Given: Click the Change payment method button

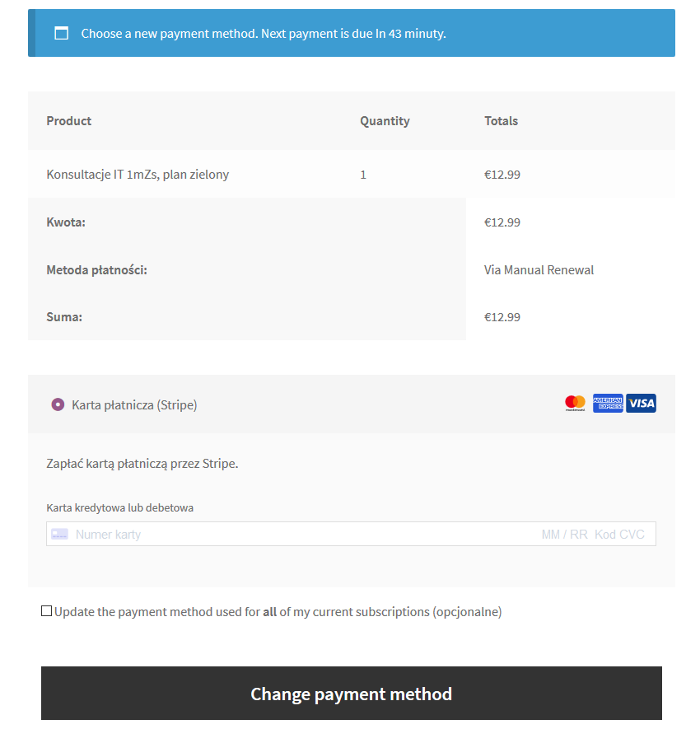Looking at the screenshot, I should click(352, 694).
